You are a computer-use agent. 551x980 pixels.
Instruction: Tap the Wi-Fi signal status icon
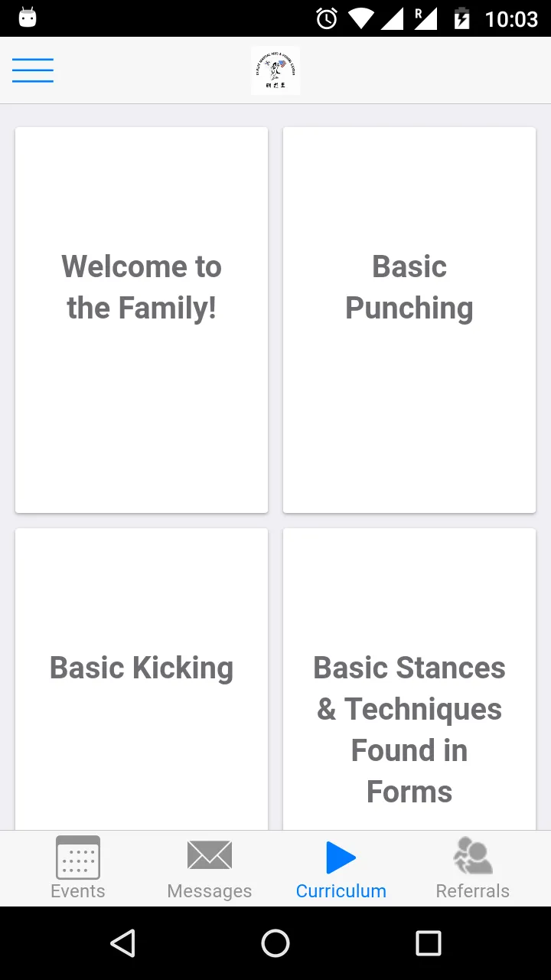click(x=360, y=18)
